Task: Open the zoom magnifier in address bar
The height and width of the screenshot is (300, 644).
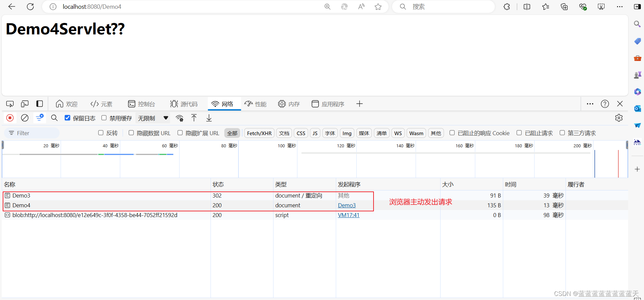Action: click(x=327, y=7)
